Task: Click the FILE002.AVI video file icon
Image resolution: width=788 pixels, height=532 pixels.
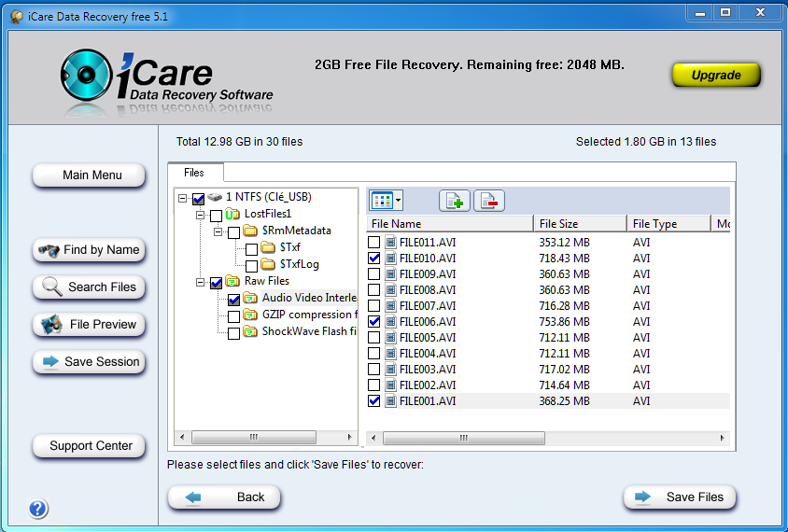Action: [390, 385]
